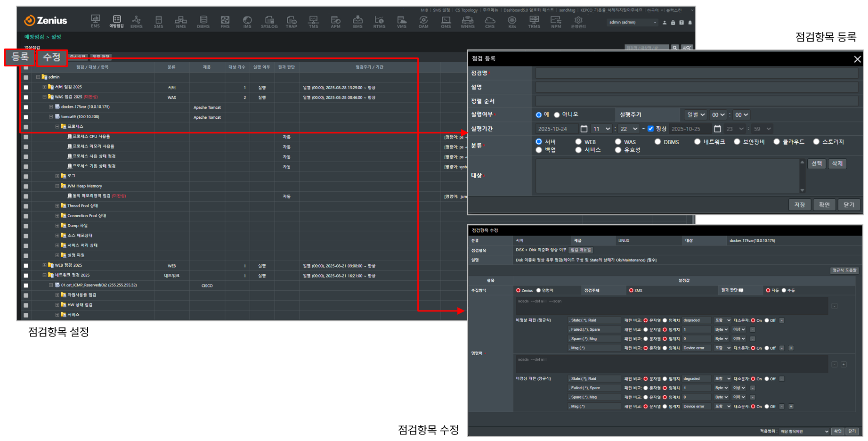The height and width of the screenshot is (441, 868).
Task: Open the EMS module icon
Action: (95, 21)
